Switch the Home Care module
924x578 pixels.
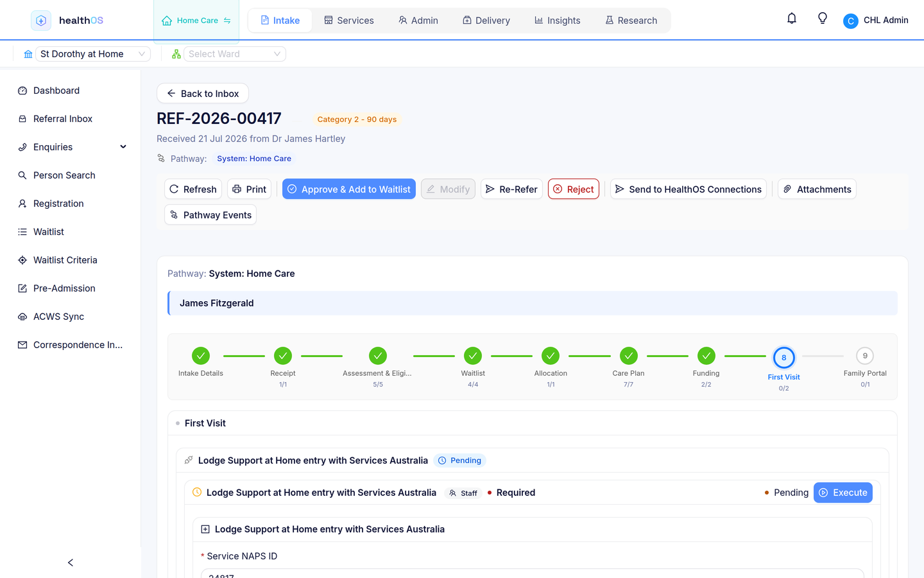196,21
